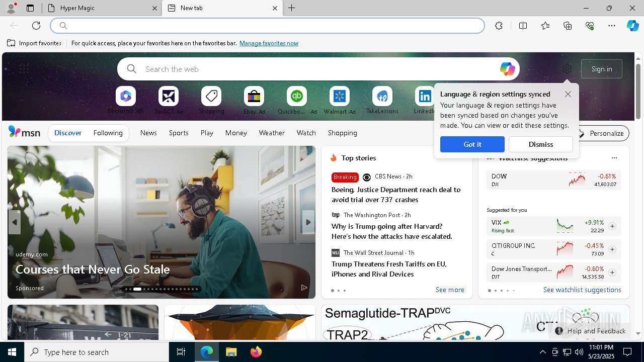Open LinkedIn quick link
The height and width of the screenshot is (362, 644).
425,101
